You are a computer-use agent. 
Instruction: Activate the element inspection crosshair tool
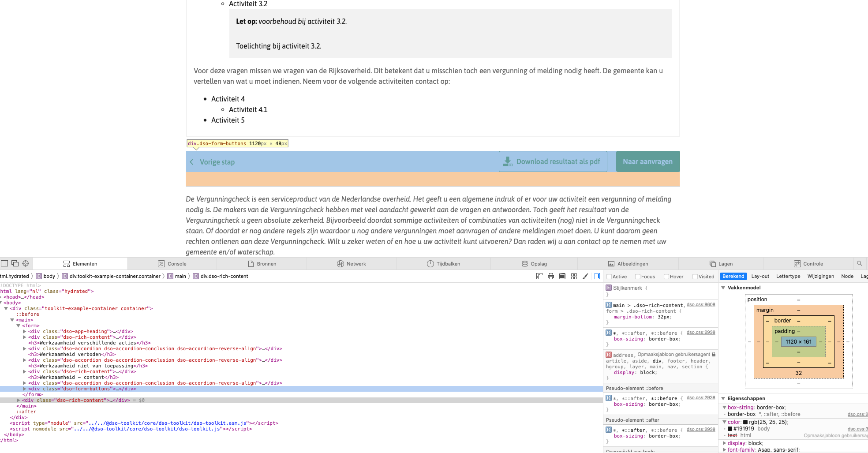(26, 263)
